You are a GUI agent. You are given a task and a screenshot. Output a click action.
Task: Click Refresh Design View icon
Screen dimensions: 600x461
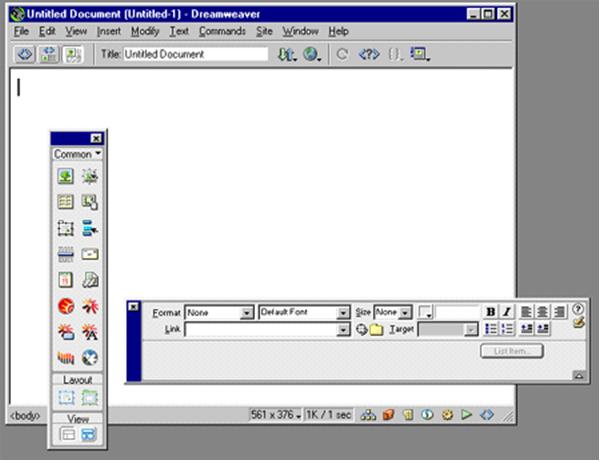[x=342, y=54]
